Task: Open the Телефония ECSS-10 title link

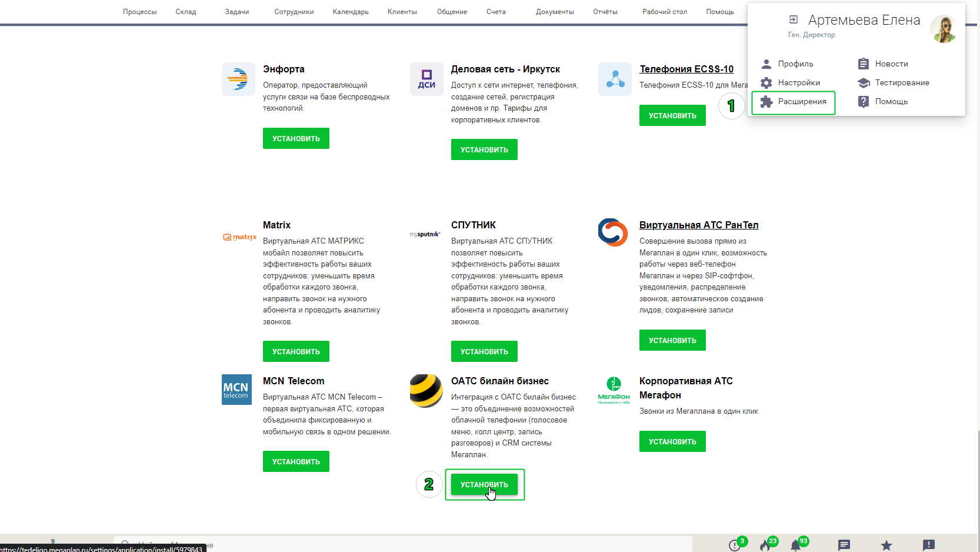Action: coord(686,69)
